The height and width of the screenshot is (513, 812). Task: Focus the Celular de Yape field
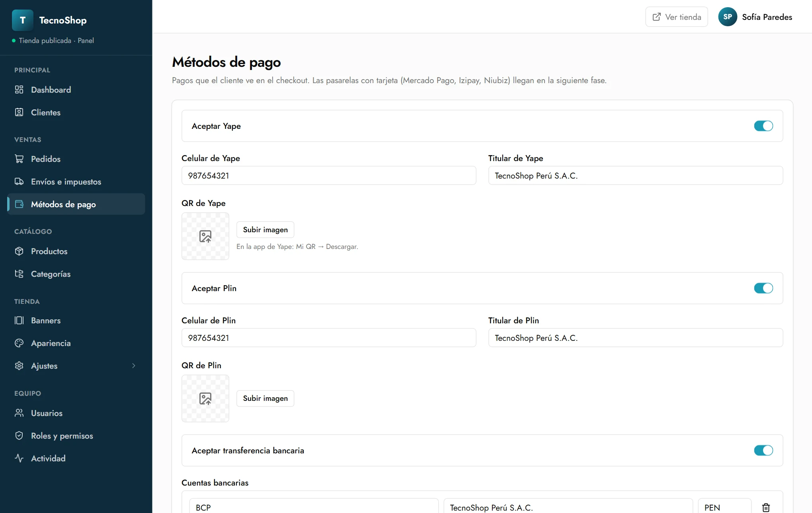click(329, 175)
